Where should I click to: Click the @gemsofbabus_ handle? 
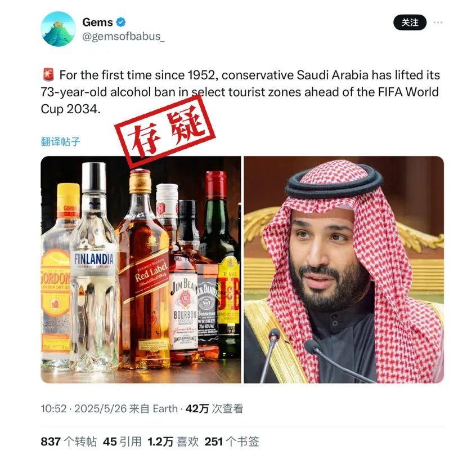pos(124,37)
